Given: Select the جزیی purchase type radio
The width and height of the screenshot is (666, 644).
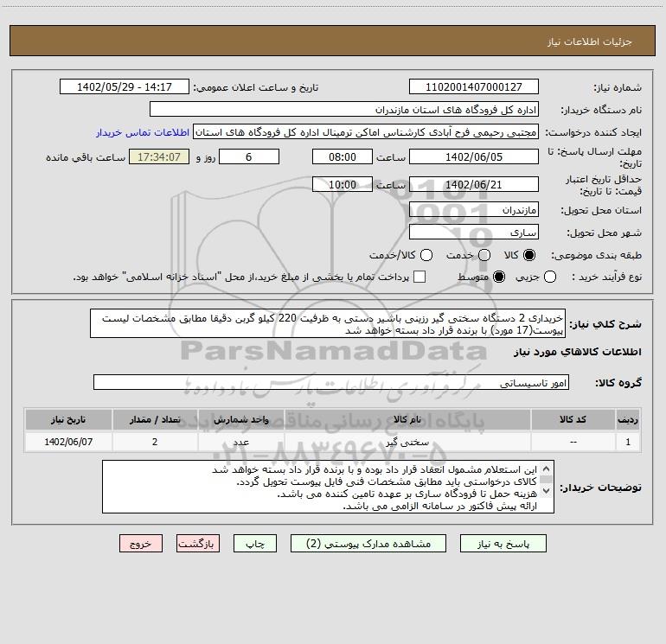Looking at the screenshot, I should [549, 277].
